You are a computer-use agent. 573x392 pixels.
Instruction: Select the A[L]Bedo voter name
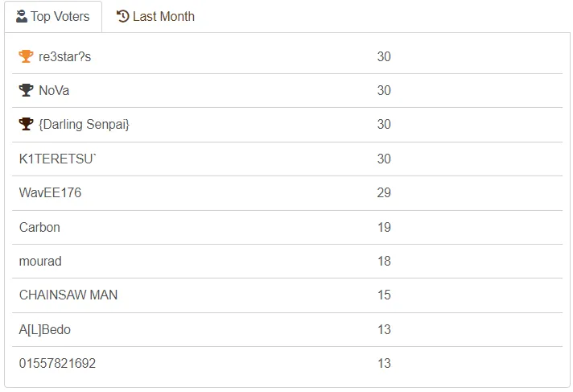(44, 329)
